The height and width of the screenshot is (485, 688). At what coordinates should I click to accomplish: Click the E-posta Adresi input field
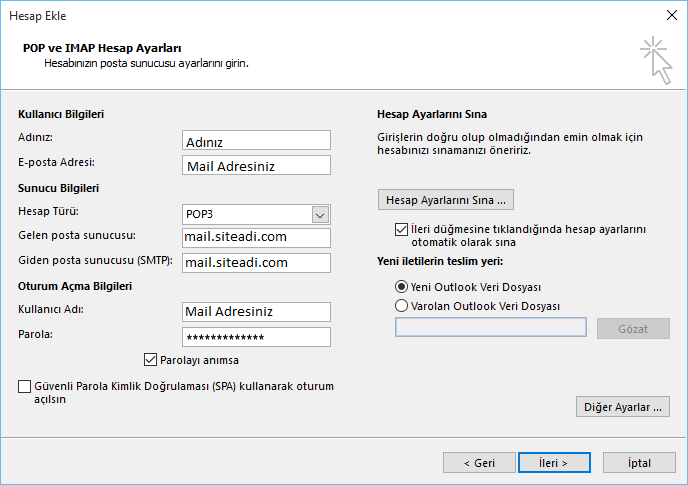(x=256, y=165)
